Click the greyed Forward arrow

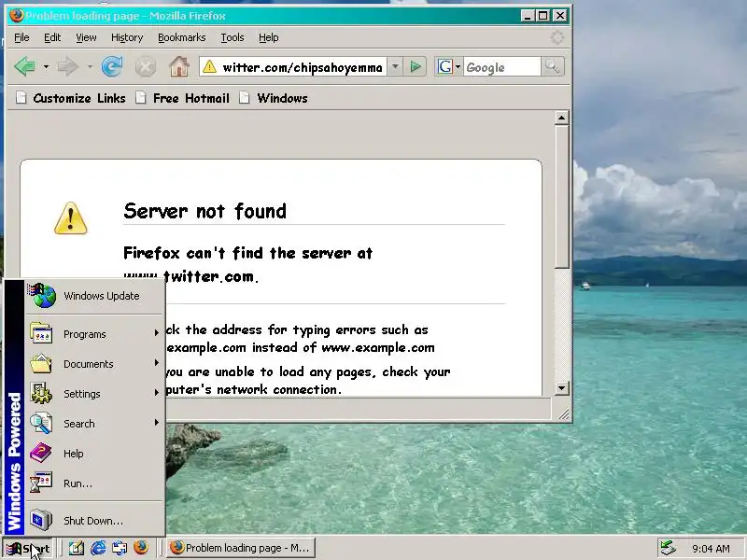68,66
